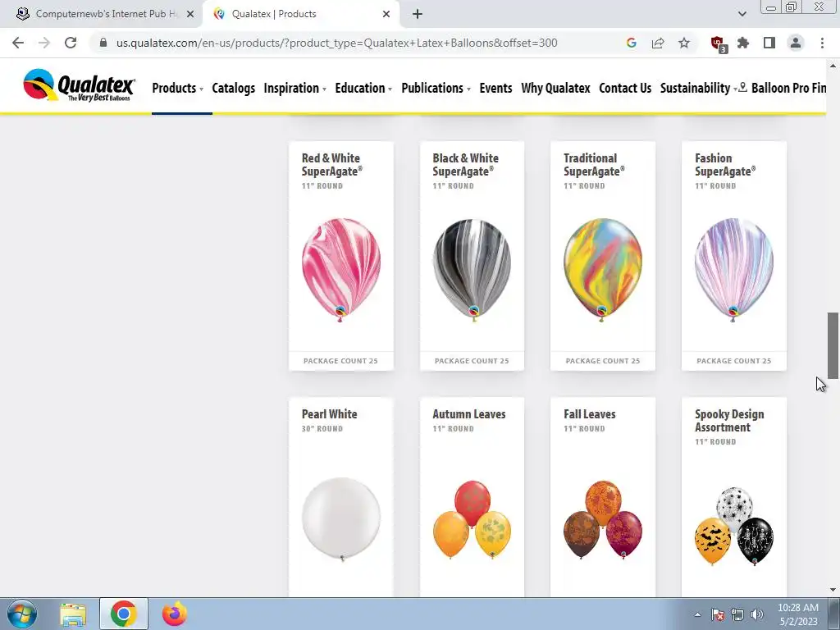Click Package Count 25 under Fashion SuperAgate
This screenshot has height=630, width=840.
point(734,361)
